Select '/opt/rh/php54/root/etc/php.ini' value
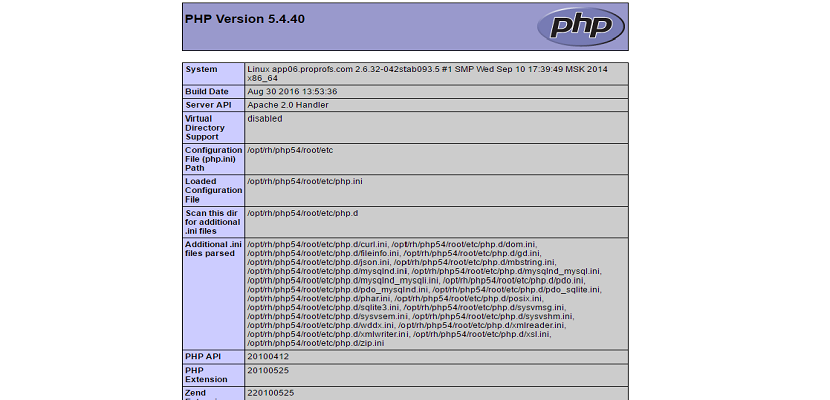The image size is (830, 400). click(305, 181)
